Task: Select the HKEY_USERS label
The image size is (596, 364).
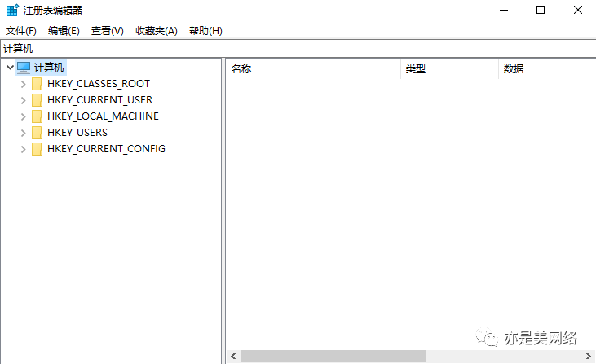Action: (x=77, y=133)
